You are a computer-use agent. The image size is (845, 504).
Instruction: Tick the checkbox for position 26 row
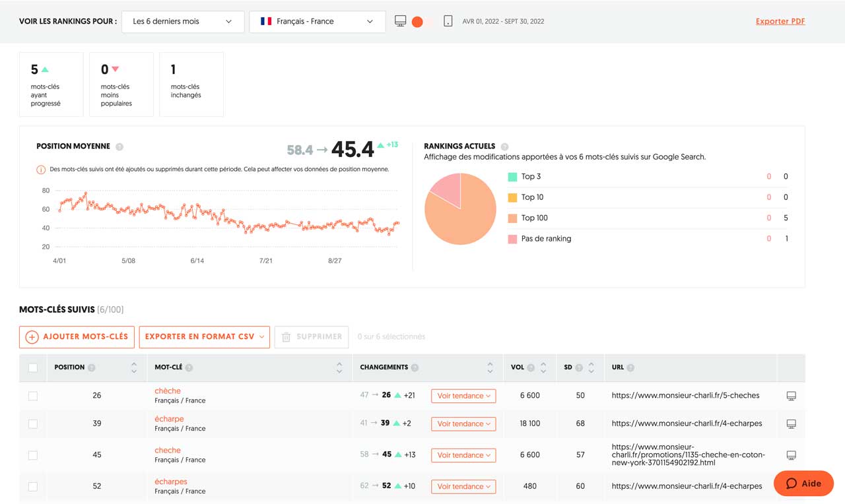pyautogui.click(x=33, y=396)
